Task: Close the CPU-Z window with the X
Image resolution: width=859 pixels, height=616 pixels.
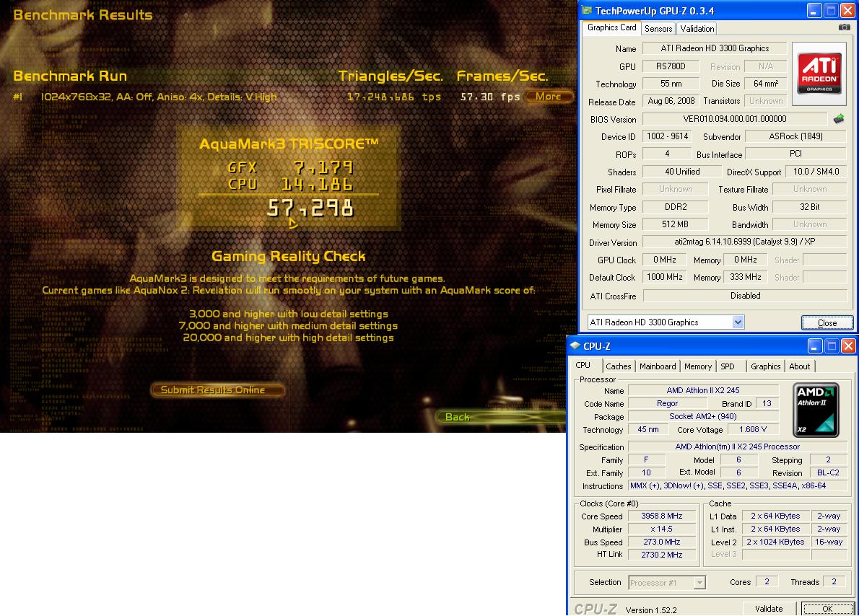Action: pos(848,346)
